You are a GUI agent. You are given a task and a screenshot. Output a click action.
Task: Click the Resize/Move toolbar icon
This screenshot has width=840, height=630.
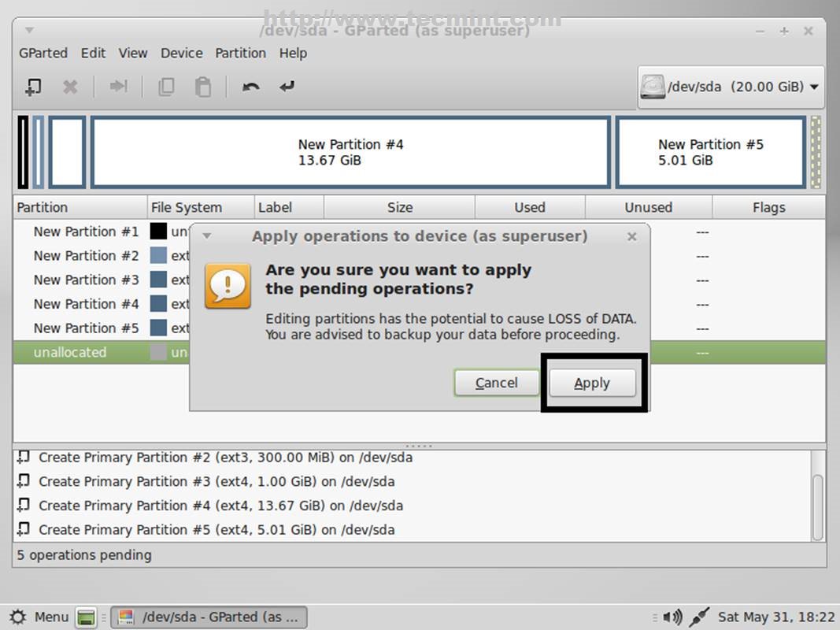tap(118, 87)
